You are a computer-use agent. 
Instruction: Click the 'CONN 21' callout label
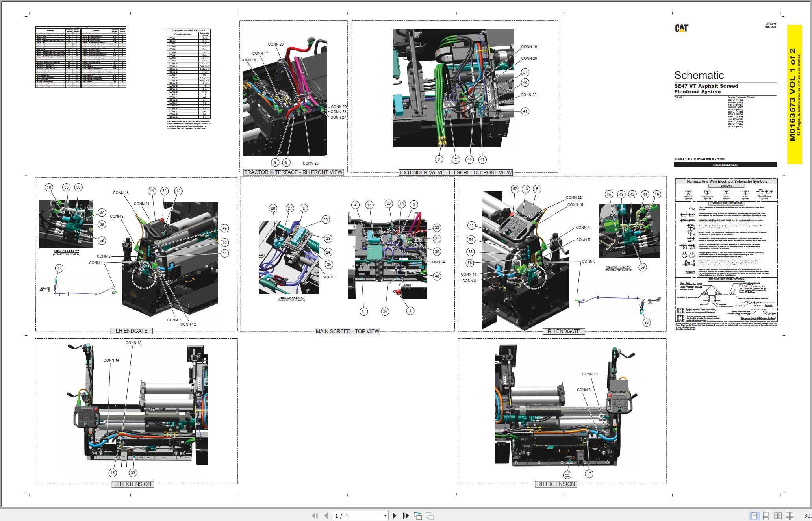[142, 204]
